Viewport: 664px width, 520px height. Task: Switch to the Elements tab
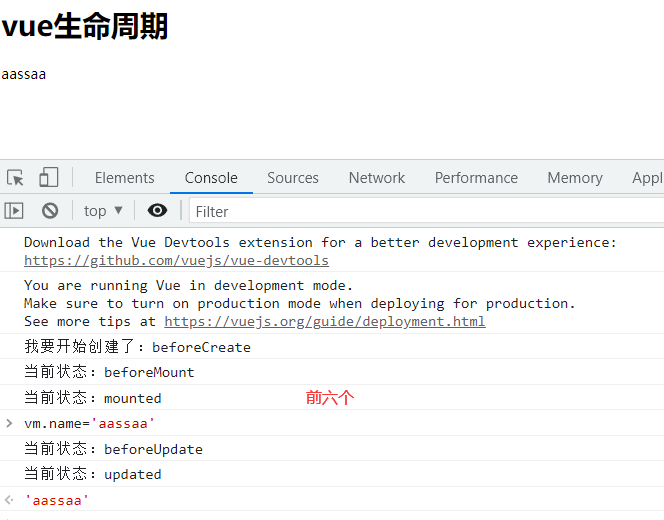click(x=124, y=178)
